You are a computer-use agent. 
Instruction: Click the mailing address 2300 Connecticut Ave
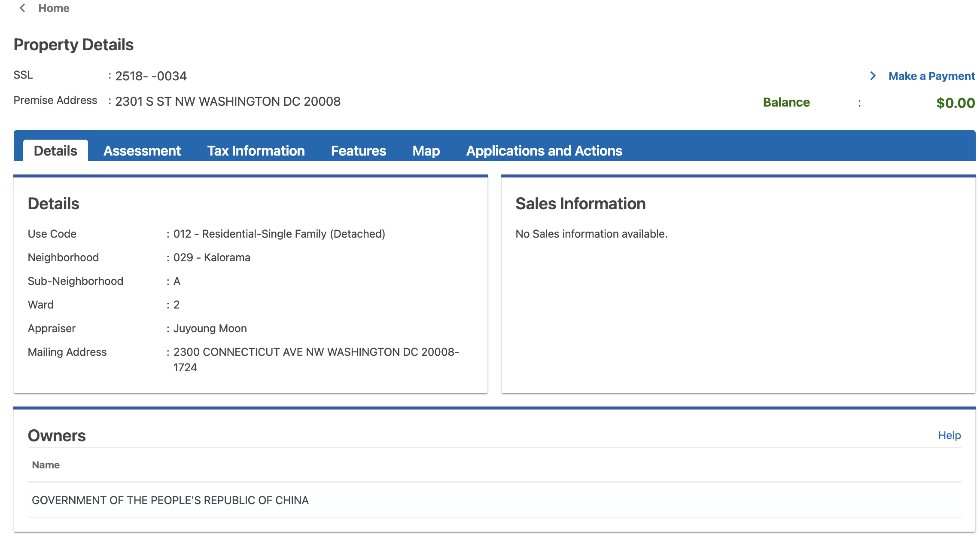(316, 352)
